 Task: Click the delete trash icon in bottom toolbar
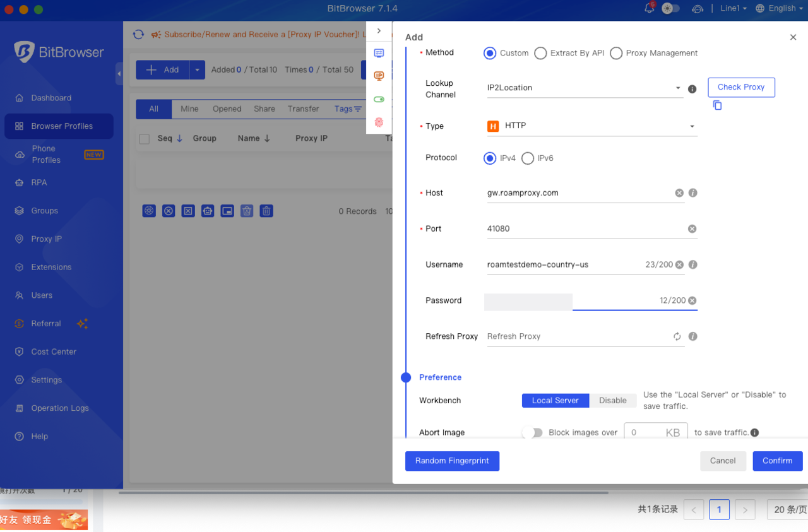pos(266,211)
